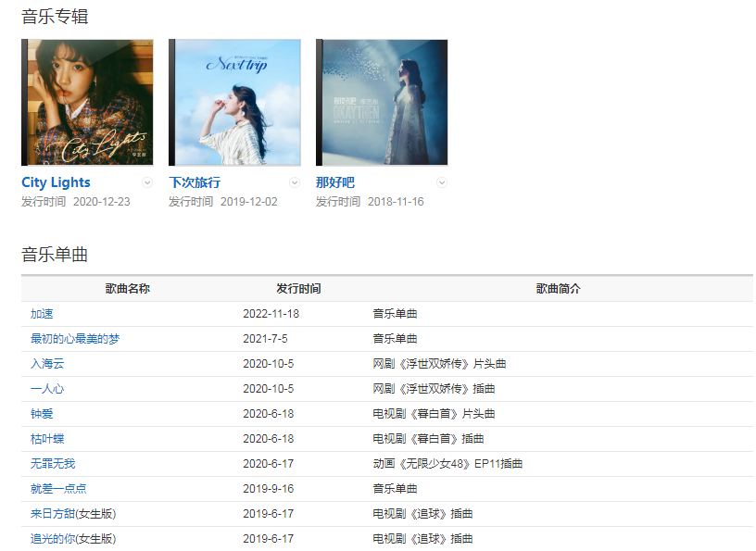Click the 歌曲名称 column header

128,289
